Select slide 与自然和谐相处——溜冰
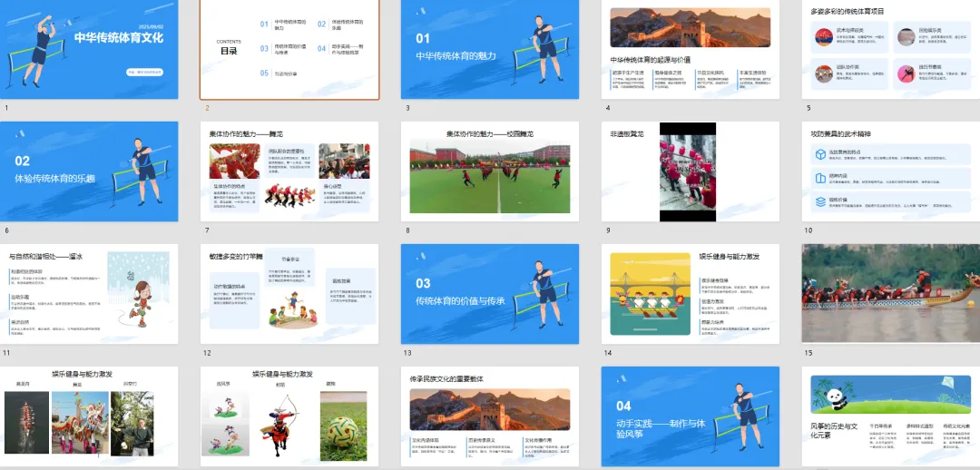 pos(89,294)
